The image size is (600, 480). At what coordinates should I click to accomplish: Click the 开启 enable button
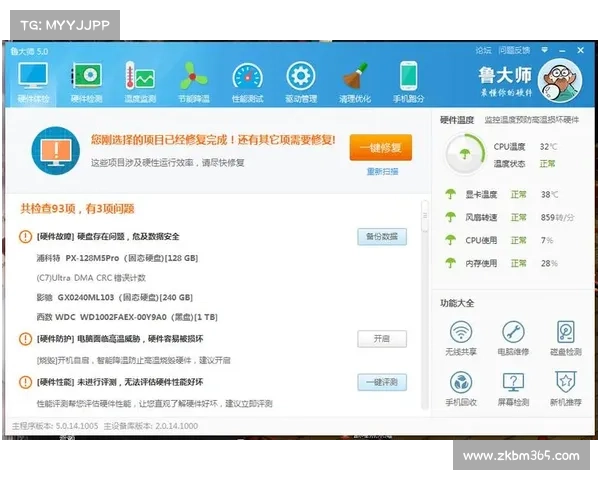point(382,339)
